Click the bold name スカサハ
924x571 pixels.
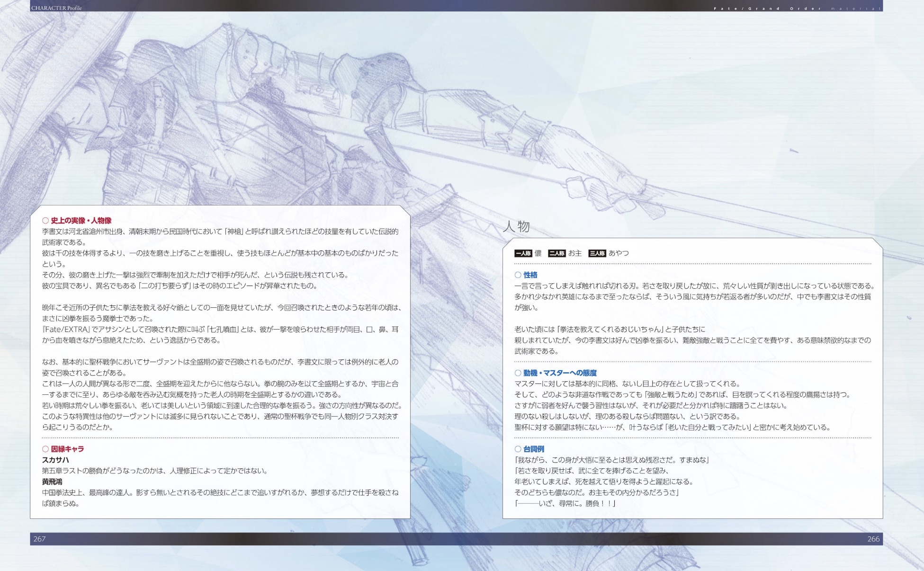tap(55, 460)
